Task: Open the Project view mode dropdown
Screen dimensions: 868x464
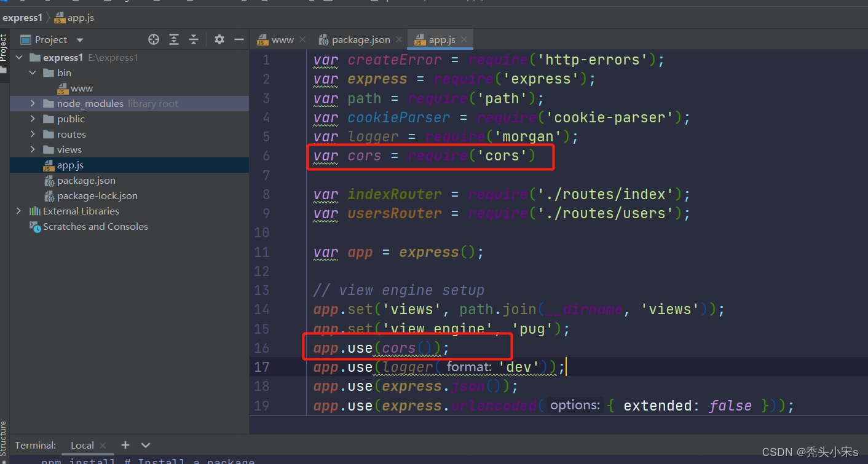Action: point(79,39)
